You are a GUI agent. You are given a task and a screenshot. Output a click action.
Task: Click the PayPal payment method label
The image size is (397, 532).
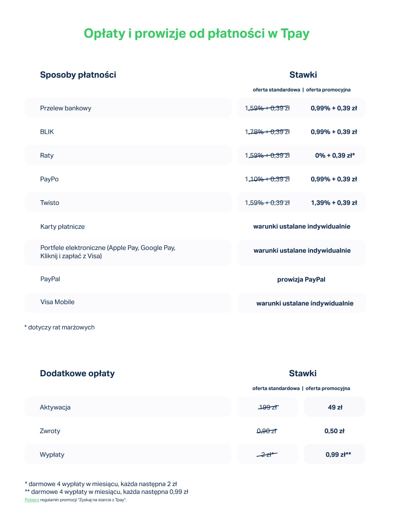50,279
